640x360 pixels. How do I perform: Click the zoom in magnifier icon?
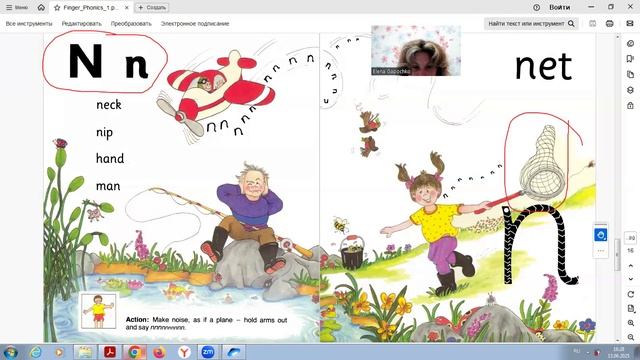[631, 323]
